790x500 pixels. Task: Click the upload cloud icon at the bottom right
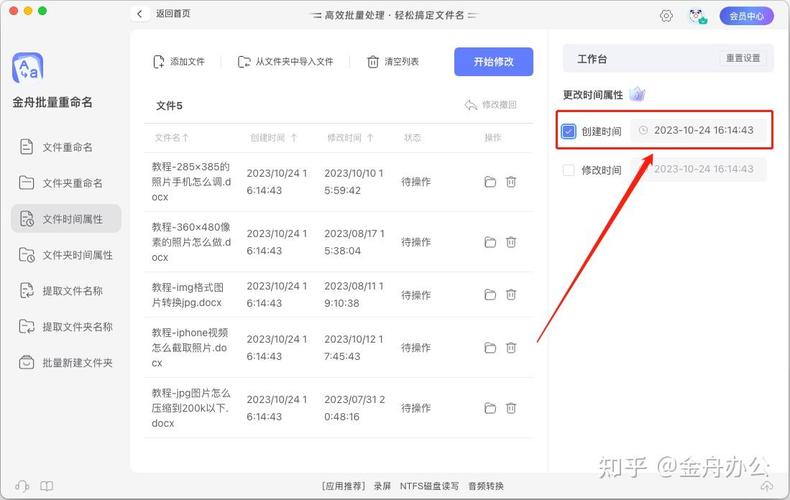click(766, 486)
